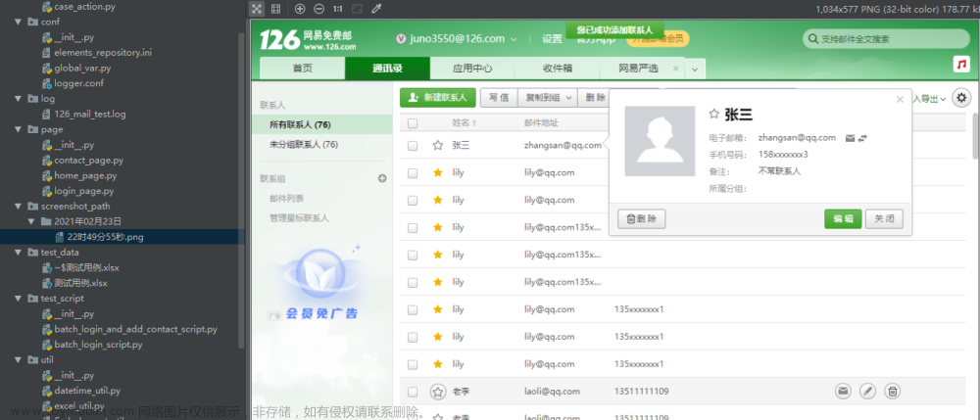Collapse the log folder in project tree
This screenshot has width=980, height=420.
[18, 99]
